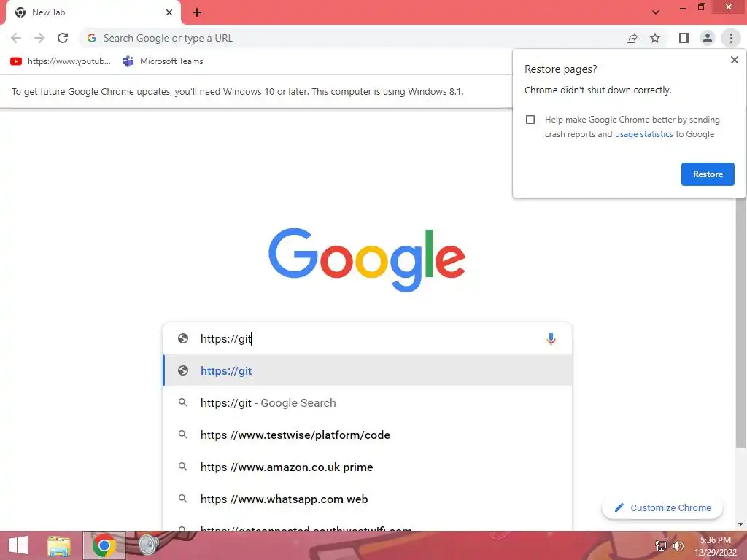Open the Microsoft Teams bookmark
This screenshot has height=560, width=747.
163,61
